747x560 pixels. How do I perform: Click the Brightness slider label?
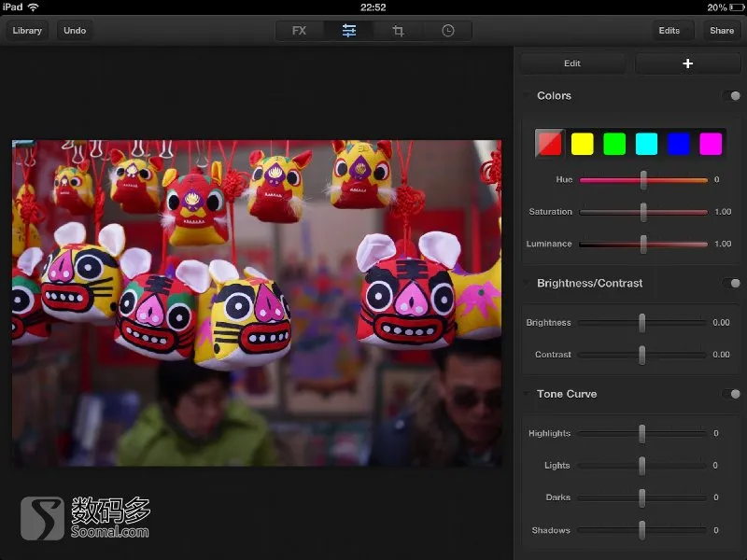tap(548, 323)
